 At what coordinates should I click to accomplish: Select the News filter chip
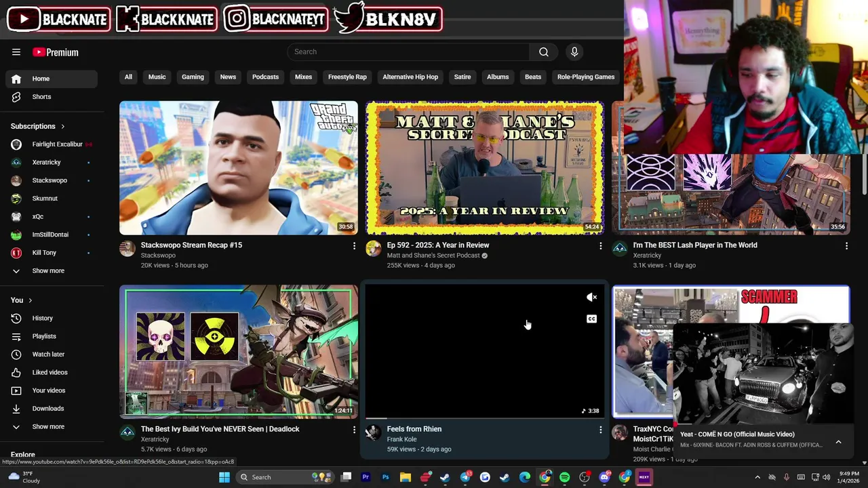point(228,77)
